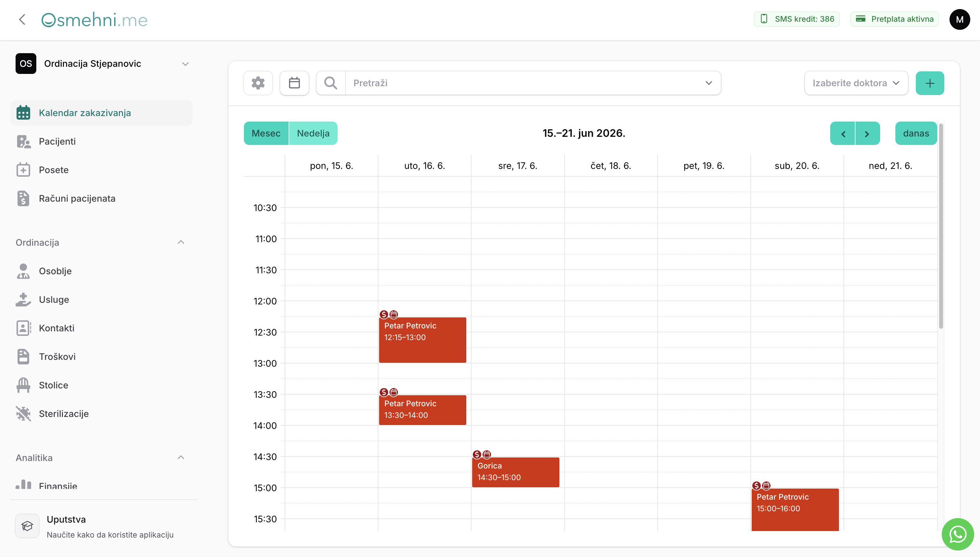Screen dimensions: 980x557
Task: Click the Sterilizacije icon
Action: (23, 414)
